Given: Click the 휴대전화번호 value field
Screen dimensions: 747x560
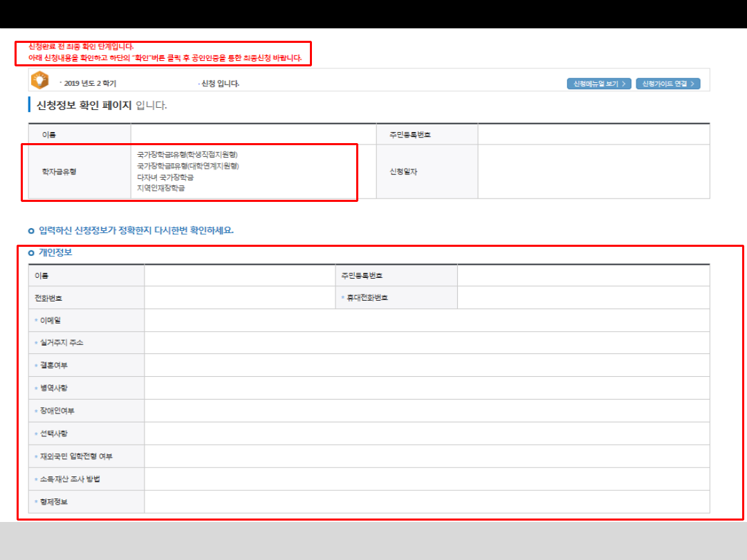Looking at the screenshot, I should click(583, 297).
